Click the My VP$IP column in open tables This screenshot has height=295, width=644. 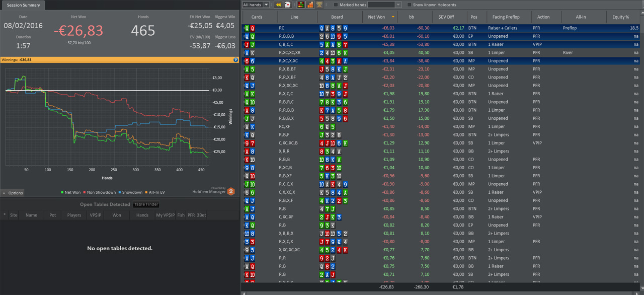165,215
